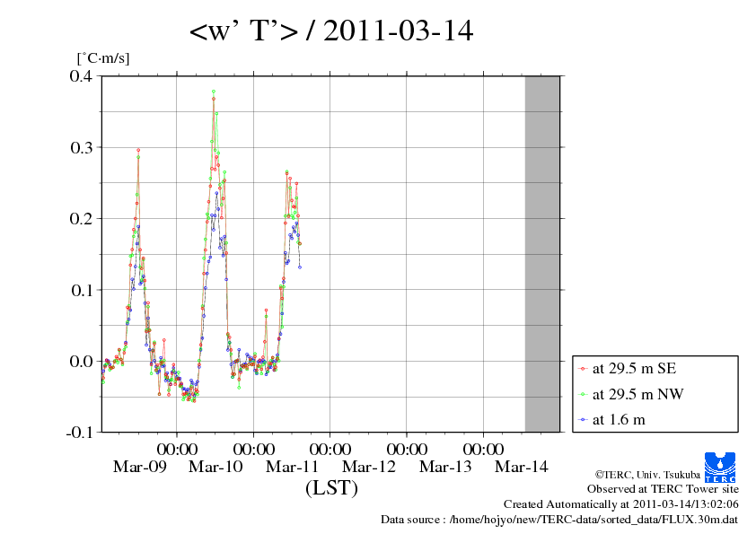Screen dimensions: 756x534
Task: Click the y-axis value 0.4
Action: coord(81,76)
